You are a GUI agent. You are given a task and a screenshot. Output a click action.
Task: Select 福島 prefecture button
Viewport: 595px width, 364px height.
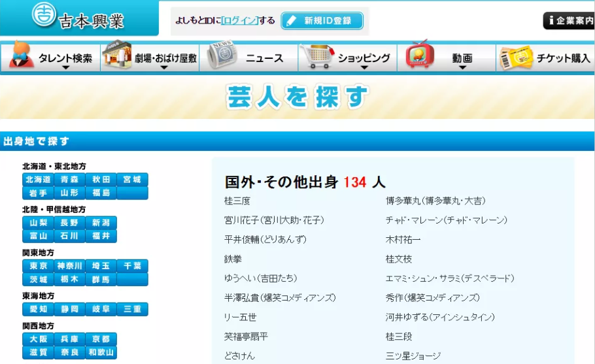(x=101, y=193)
